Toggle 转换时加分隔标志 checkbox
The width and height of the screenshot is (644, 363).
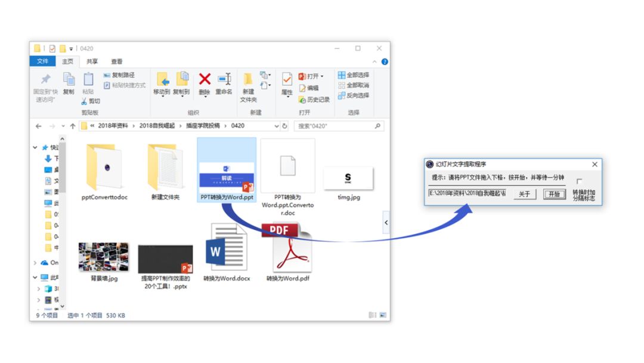click(x=579, y=181)
